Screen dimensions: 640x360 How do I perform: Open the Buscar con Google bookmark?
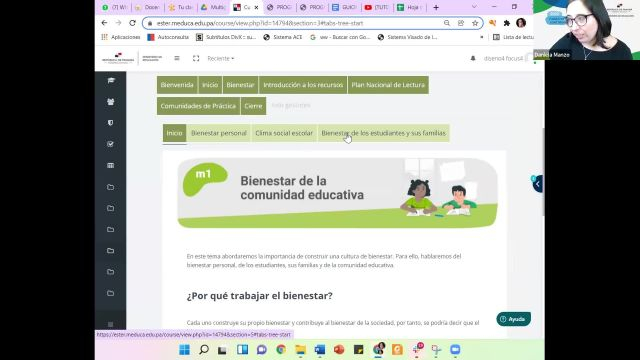click(340, 37)
